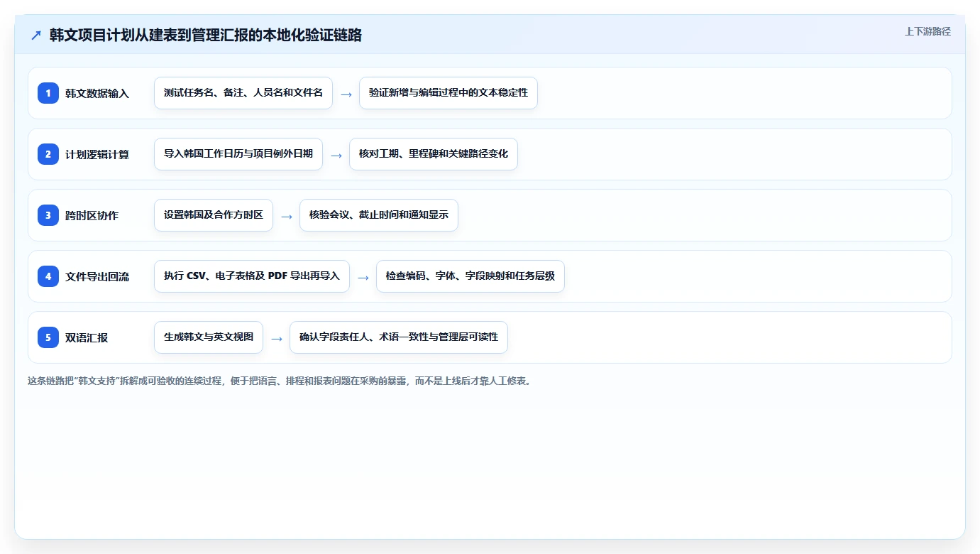Select the 韩文数据输入 step label
980x554 pixels.
97,93
